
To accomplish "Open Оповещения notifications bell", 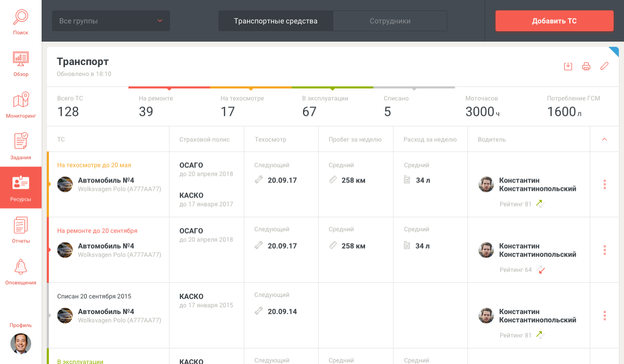I will 21,271.
